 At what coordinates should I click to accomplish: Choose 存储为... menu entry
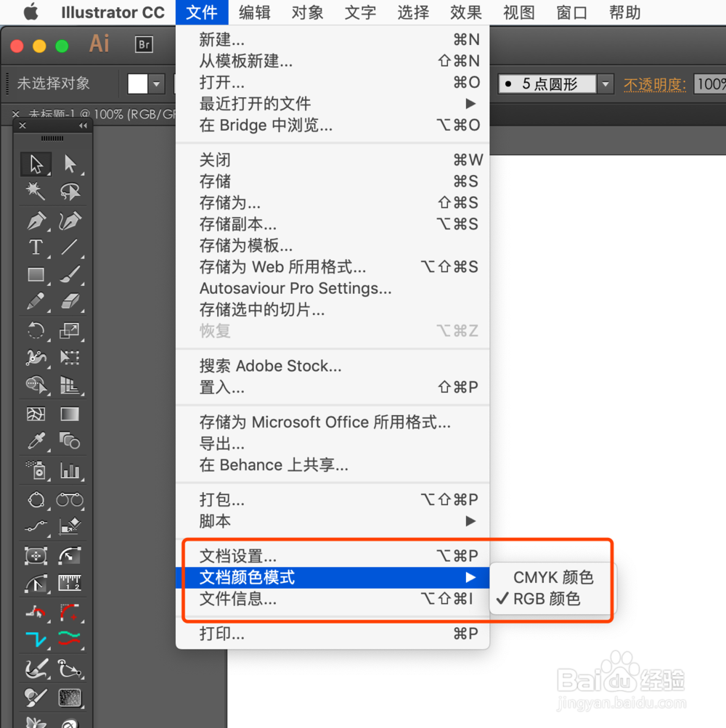[333, 203]
